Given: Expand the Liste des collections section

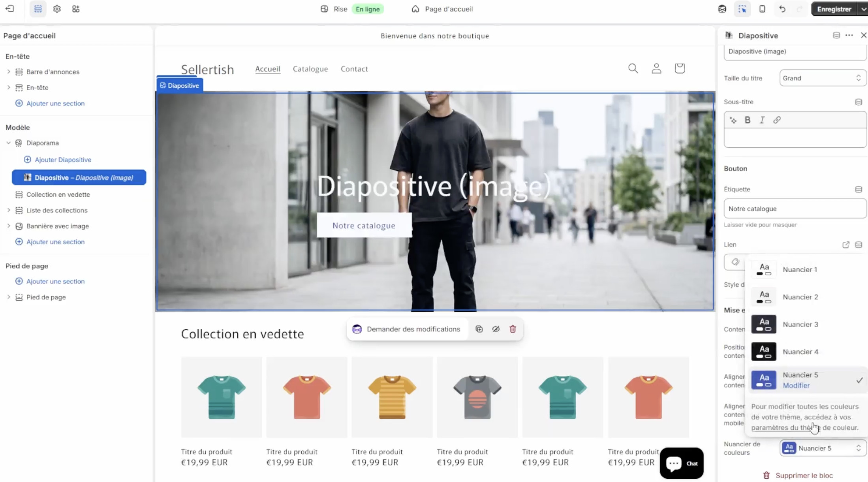Looking at the screenshot, I should 9,210.
